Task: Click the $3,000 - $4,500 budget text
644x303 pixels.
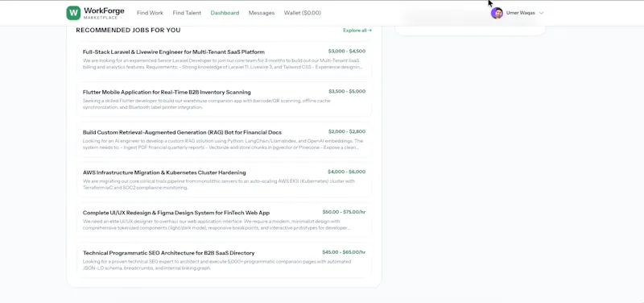Action: click(x=347, y=52)
